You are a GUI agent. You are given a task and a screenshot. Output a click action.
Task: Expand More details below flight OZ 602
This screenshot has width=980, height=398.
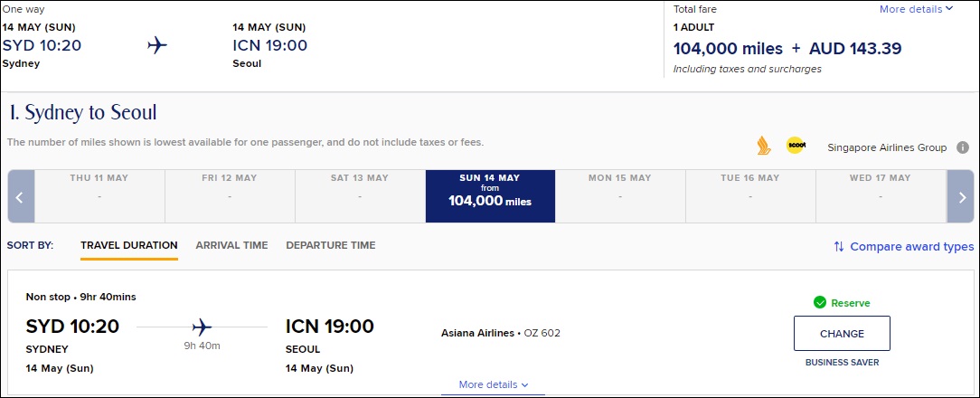(x=493, y=384)
